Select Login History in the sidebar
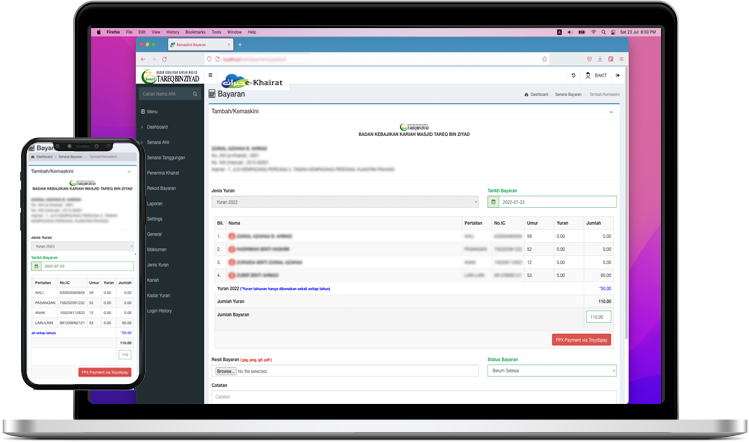The width and height of the screenshot is (749, 442). (160, 310)
